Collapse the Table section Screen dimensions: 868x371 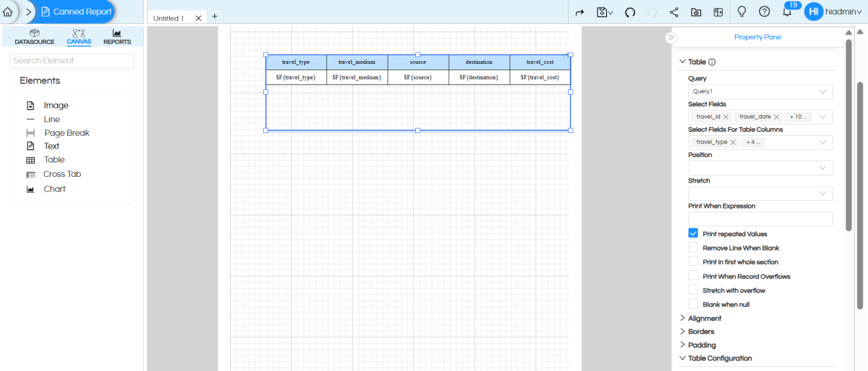682,62
